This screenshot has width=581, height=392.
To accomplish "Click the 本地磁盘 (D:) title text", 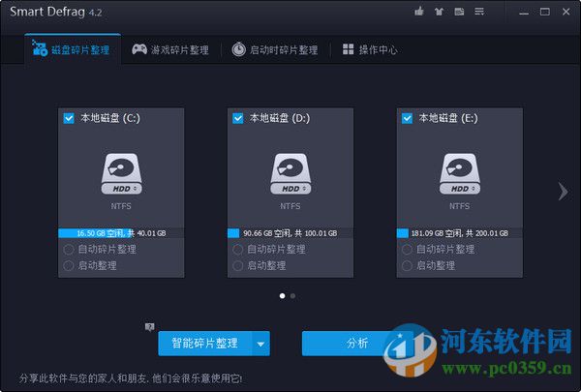I will [x=280, y=118].
